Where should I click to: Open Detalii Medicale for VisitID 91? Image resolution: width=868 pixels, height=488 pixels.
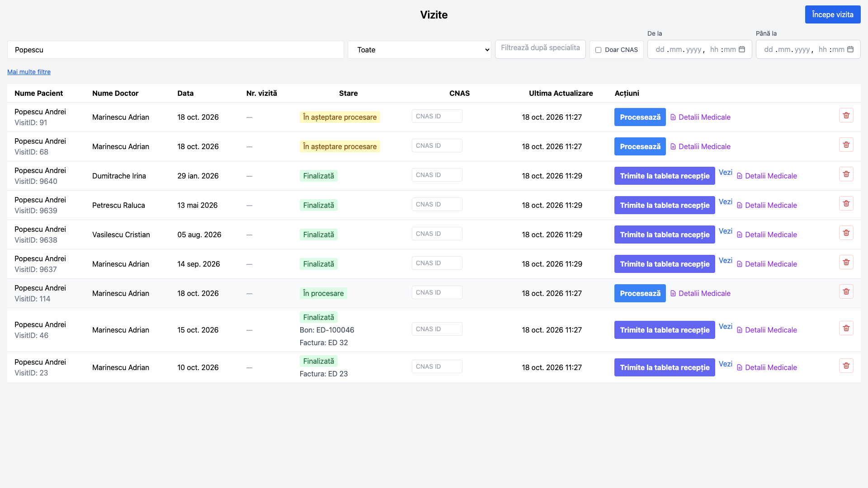700,117
